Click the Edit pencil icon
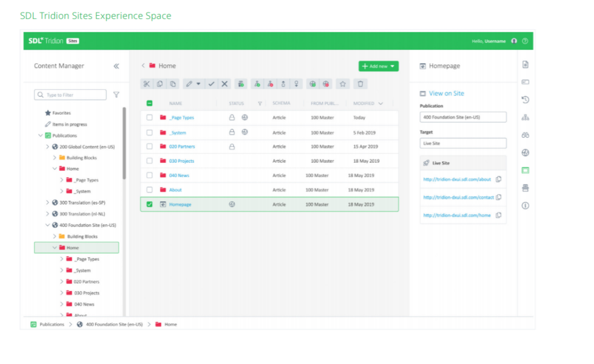This screenshot has width=594, height=364. [189, 84]
